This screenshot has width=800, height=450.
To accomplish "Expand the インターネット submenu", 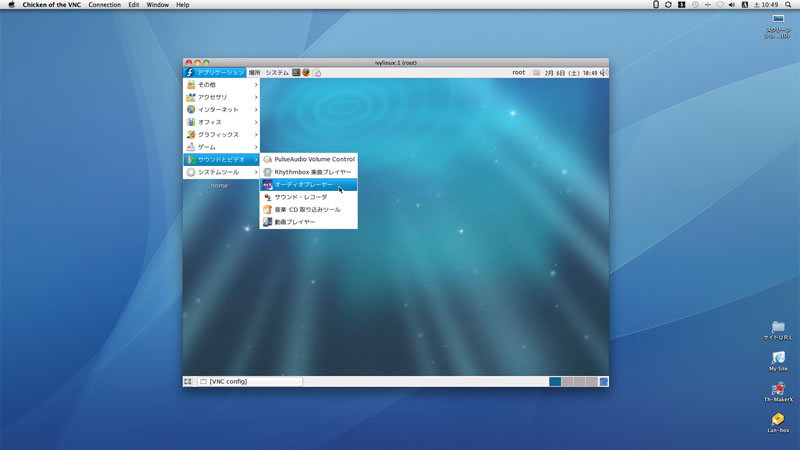I will pyautogui.click(x=221, y=109).
